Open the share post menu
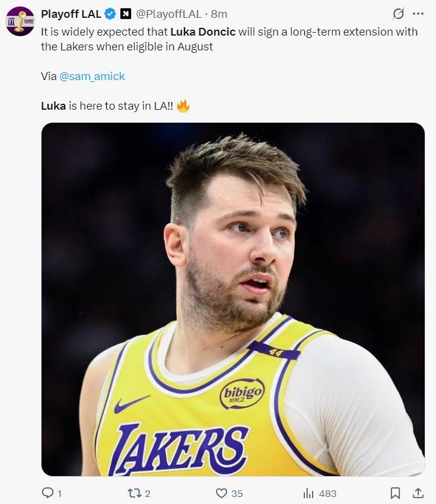 pos(418,493)
